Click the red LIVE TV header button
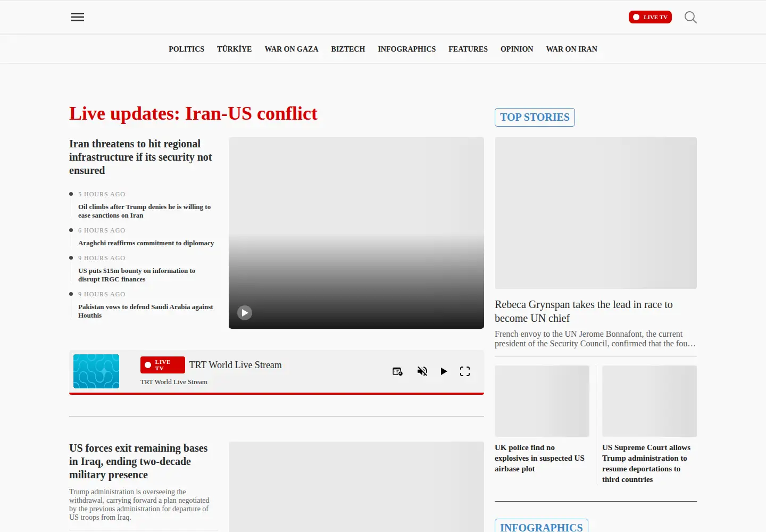 [650, 17]
